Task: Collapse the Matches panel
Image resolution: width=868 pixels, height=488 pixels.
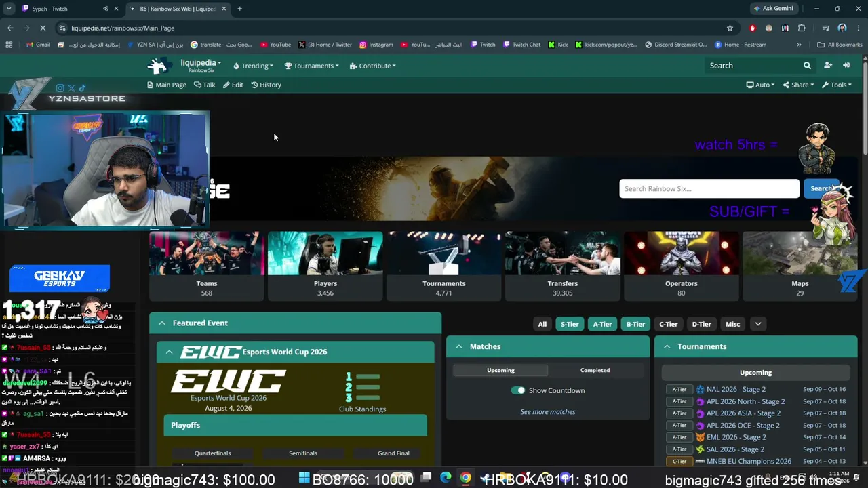Action: (x=459, y=346)
